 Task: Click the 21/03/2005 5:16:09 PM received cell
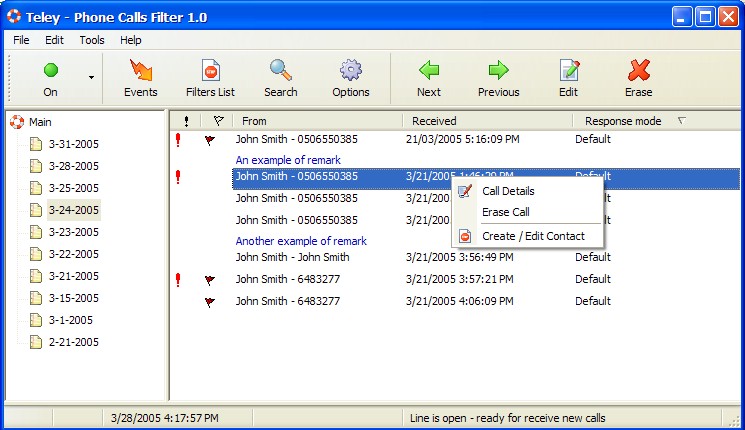(x=463, y=139)
